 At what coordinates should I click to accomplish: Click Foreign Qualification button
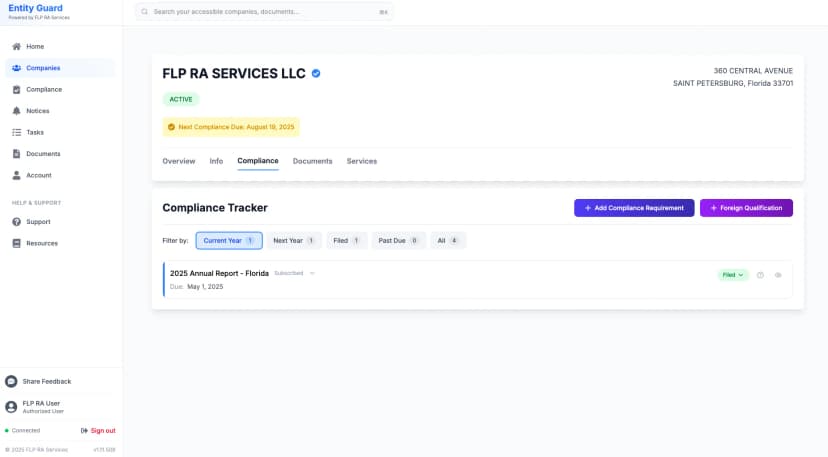746,208
